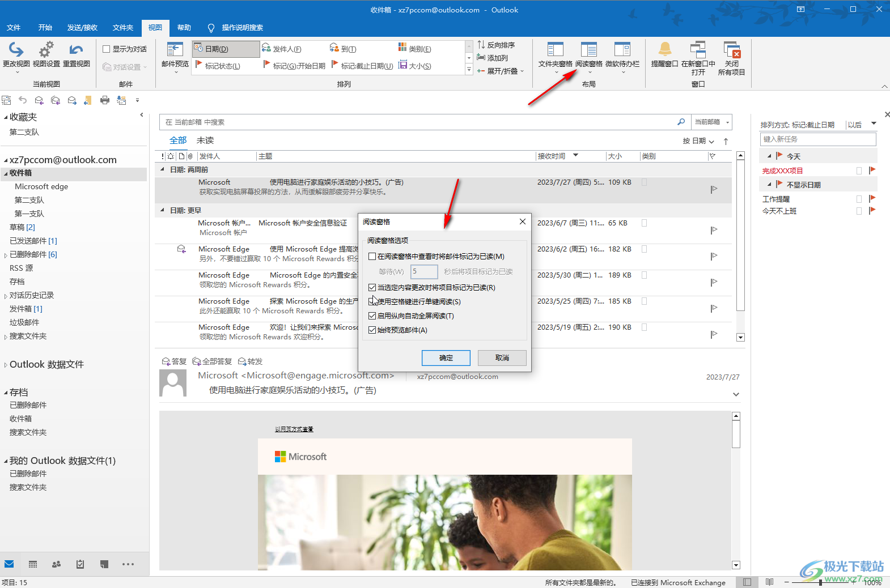
Task: Click the Notes icon in navigation bar
Action: point(104,564)
